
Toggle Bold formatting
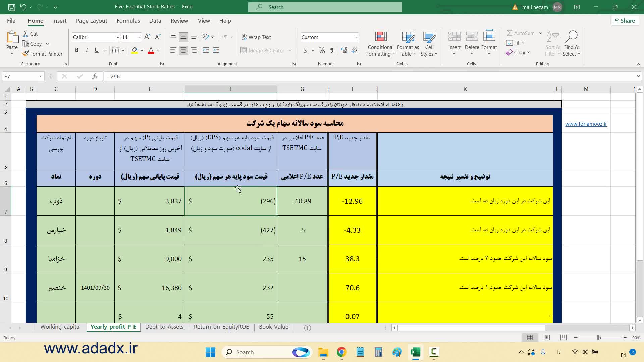coord(77,50)
